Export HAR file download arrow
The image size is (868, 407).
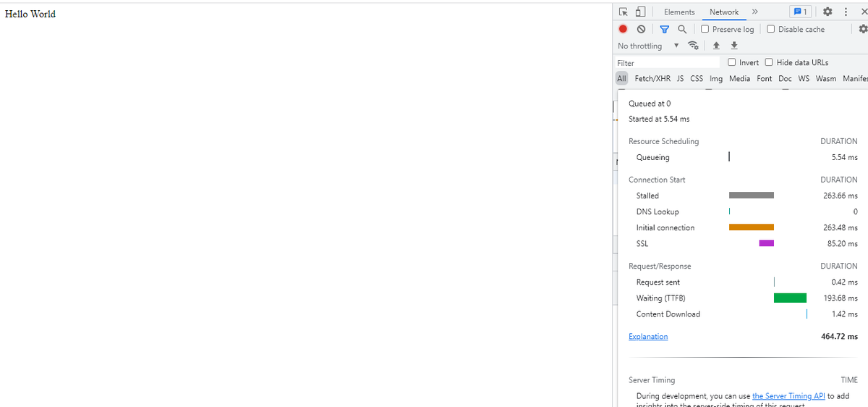click(x=734, y=46)
